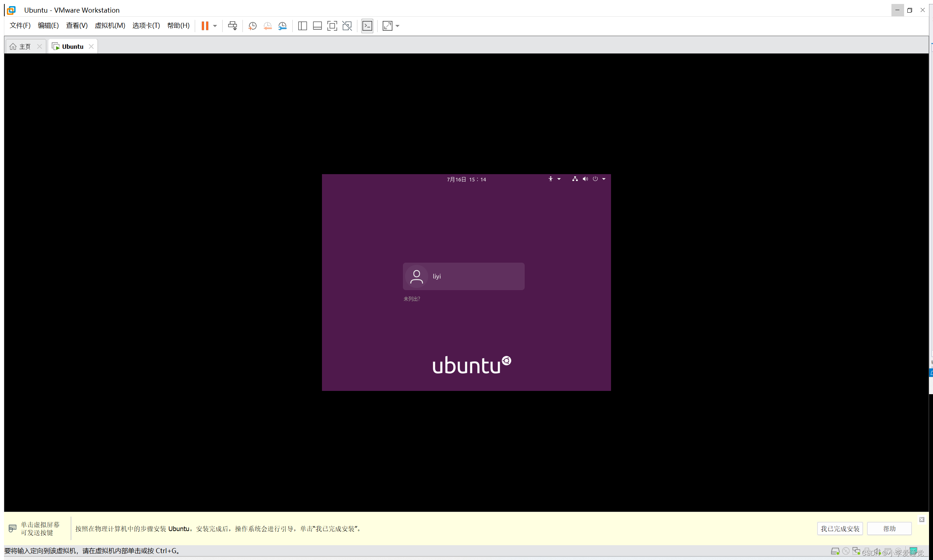Toggle the library panel visibility
This screenshot has width=933, height=560.
point(302,26)
